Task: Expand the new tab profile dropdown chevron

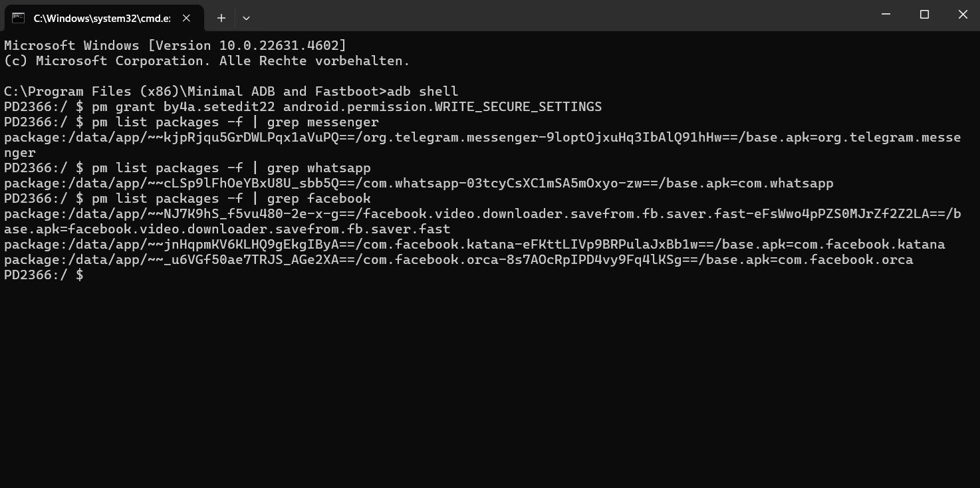Action: click(x=246, y=18)
